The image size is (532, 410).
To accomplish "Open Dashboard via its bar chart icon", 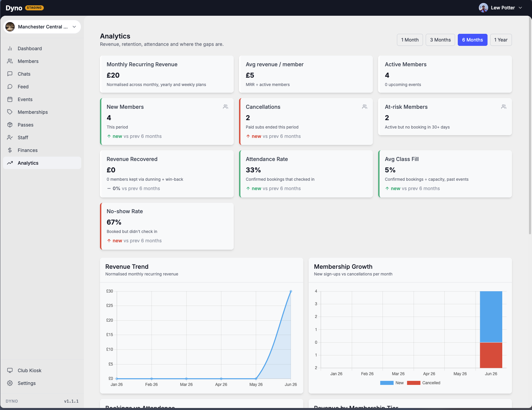I will 10,49.
